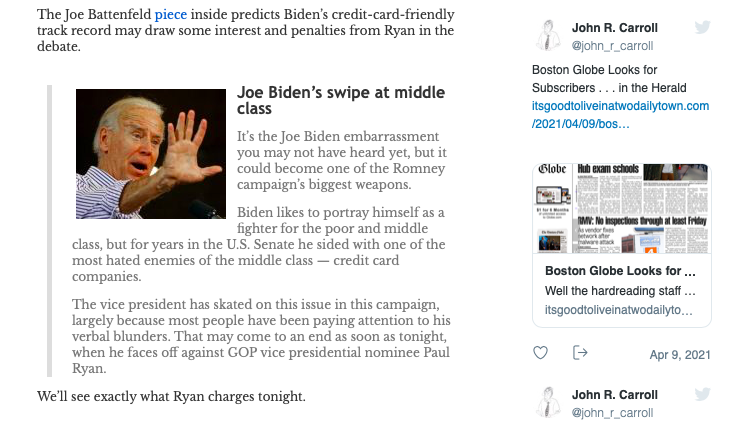Click the tweet text 'Boston Globe Looks for Subscribers'

[x=610, y=79]
